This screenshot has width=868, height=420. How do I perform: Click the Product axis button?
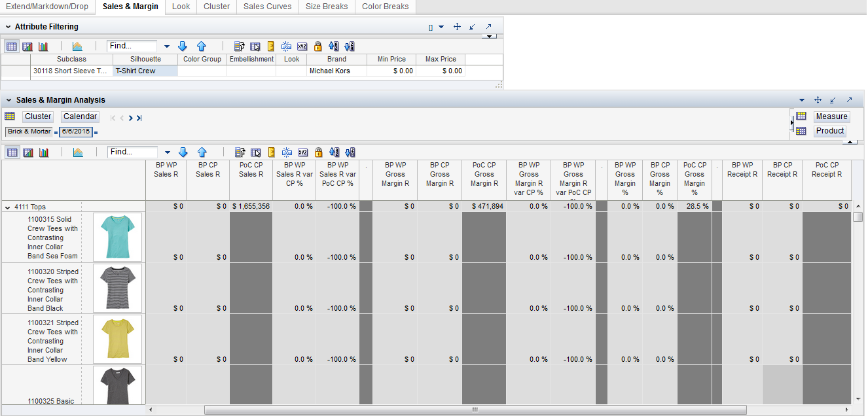pyautogui.click(x=830, y=131)
